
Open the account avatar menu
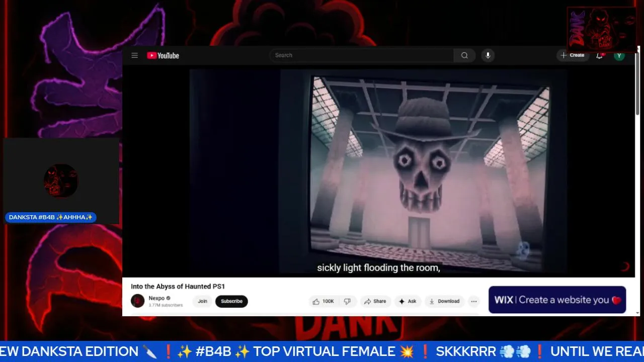[619, 55]
